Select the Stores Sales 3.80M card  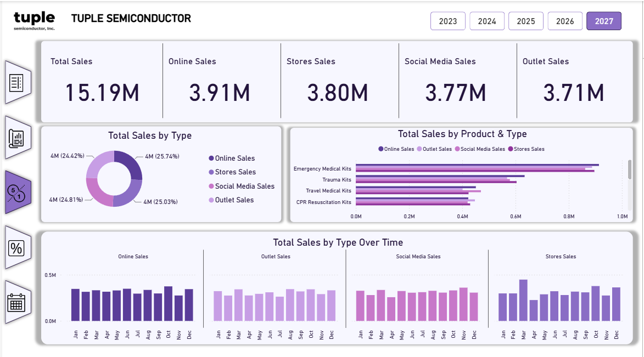point(340,81)
